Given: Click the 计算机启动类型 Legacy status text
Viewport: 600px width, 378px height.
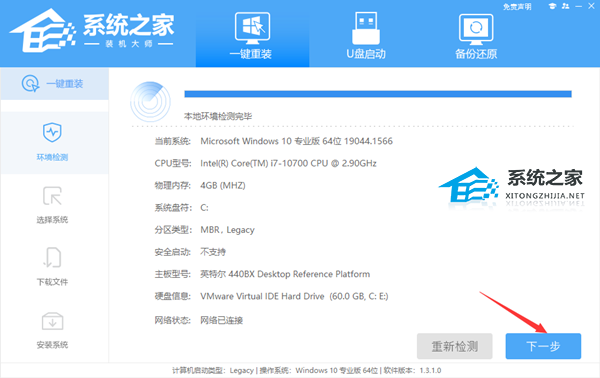Looking at the screenshot, I should point(212,370).
